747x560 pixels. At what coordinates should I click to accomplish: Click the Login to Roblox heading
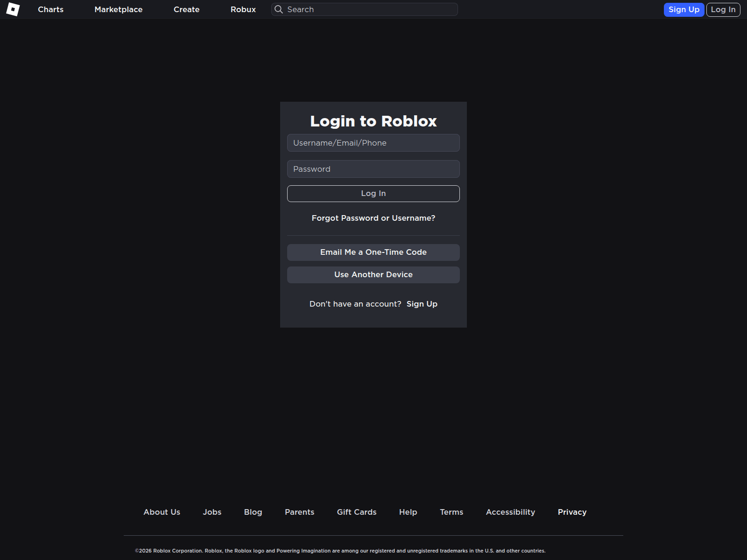373,121
